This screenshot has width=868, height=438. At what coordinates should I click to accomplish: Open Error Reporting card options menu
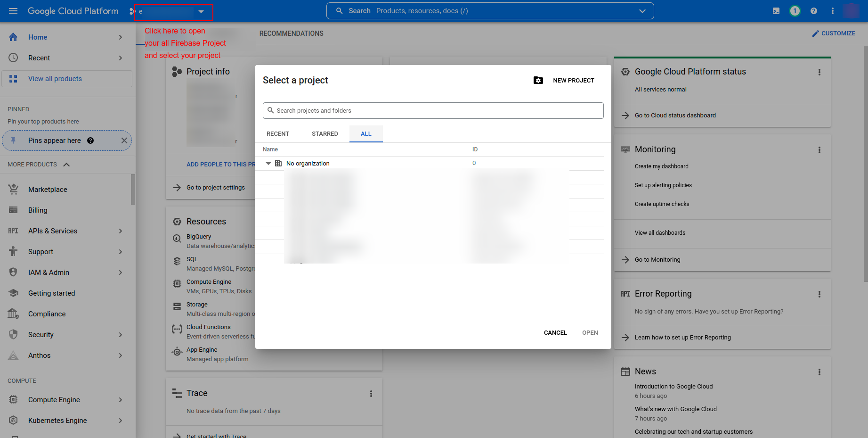click(x=819, y=294)
